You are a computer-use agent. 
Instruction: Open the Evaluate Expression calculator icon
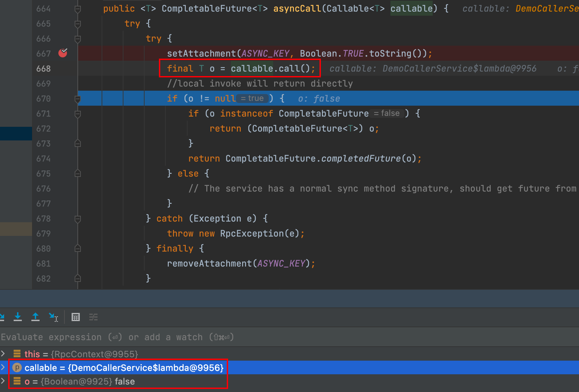76,317
